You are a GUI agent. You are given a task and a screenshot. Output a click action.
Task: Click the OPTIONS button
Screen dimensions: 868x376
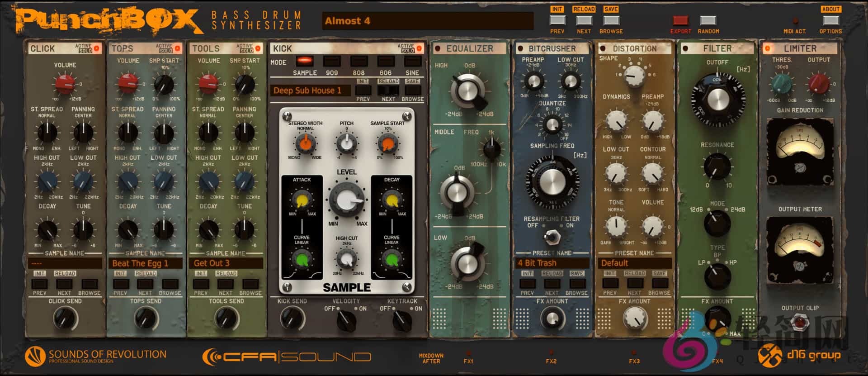coord(830,20)
